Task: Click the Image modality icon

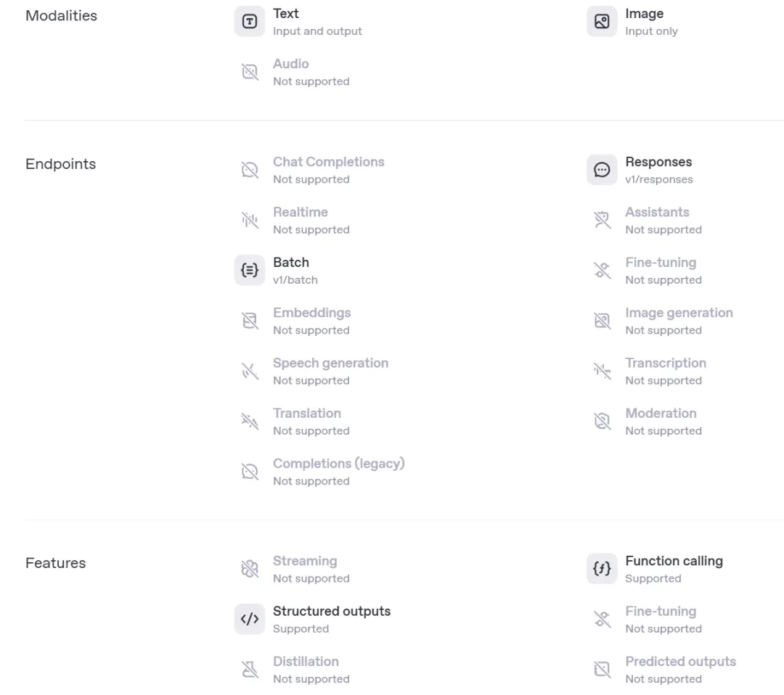Action: (x=602, y=22)
